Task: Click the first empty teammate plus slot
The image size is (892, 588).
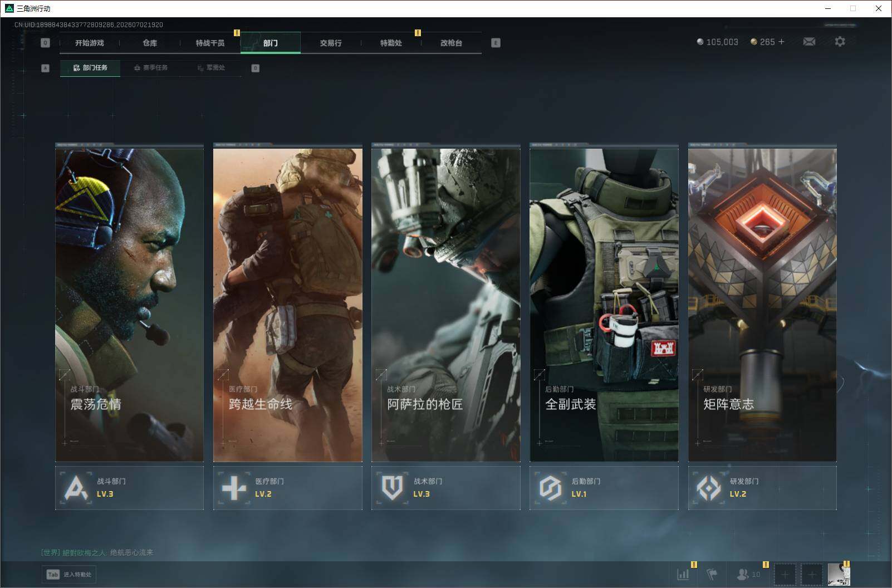Action: click(x=785, y=574)
